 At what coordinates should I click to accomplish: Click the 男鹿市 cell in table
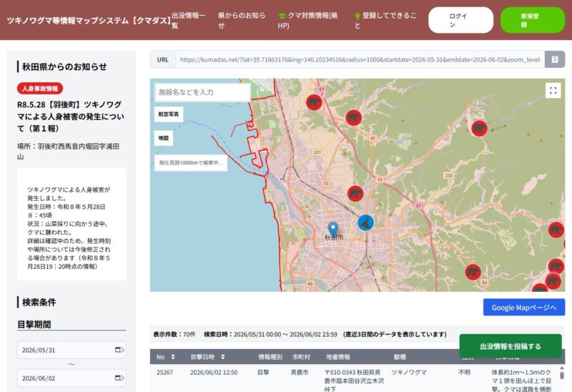(x=300, y=372)
